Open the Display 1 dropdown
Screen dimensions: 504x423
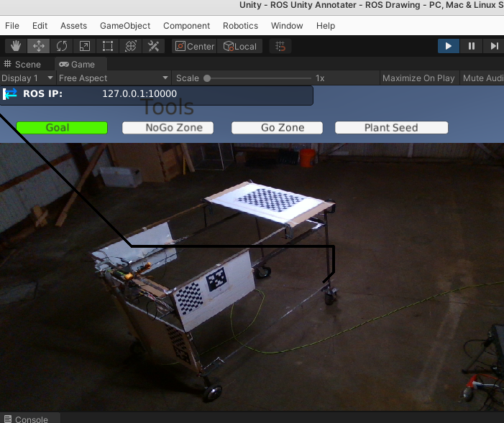27,78
